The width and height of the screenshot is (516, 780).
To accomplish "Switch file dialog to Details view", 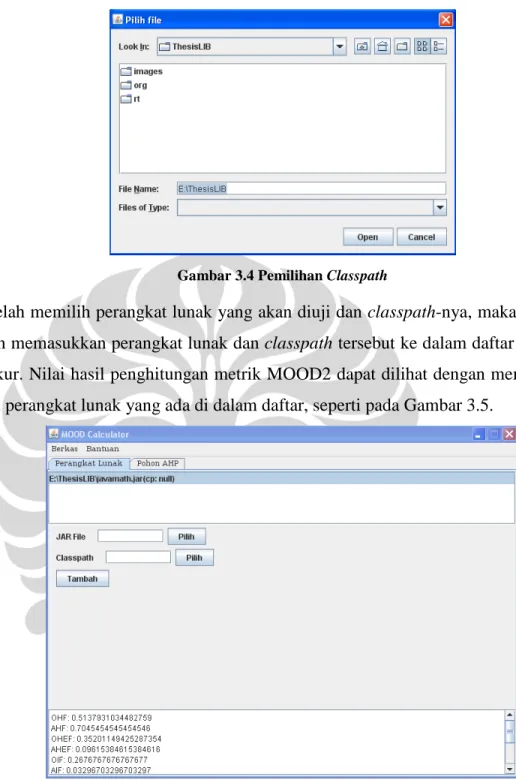I will (x=438, y=46).
